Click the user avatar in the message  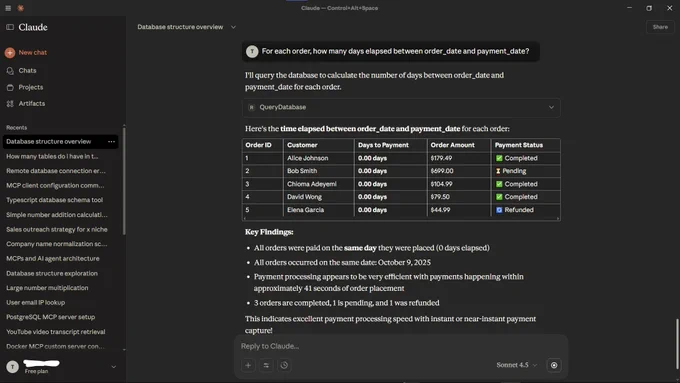pyautogui.click(x=252, y=52)
